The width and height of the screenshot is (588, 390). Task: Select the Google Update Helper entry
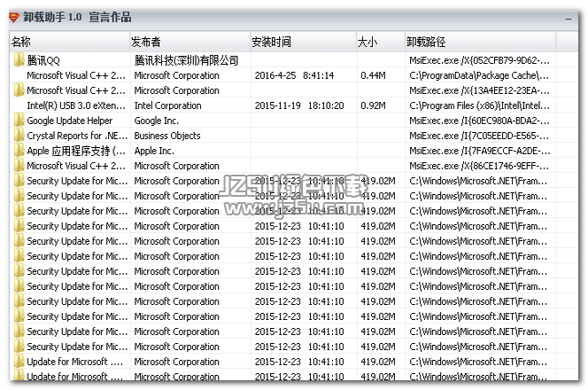(x=70, y=121)
